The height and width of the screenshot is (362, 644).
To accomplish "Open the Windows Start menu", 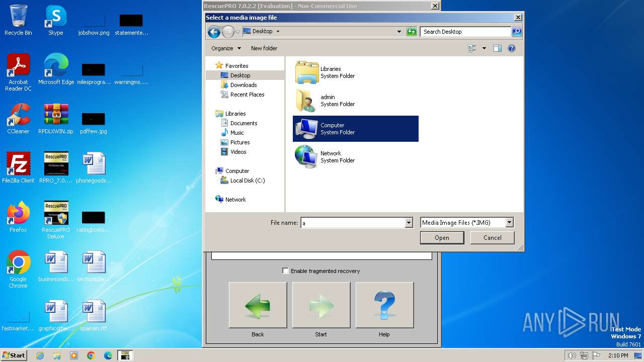I will [14, 355].
